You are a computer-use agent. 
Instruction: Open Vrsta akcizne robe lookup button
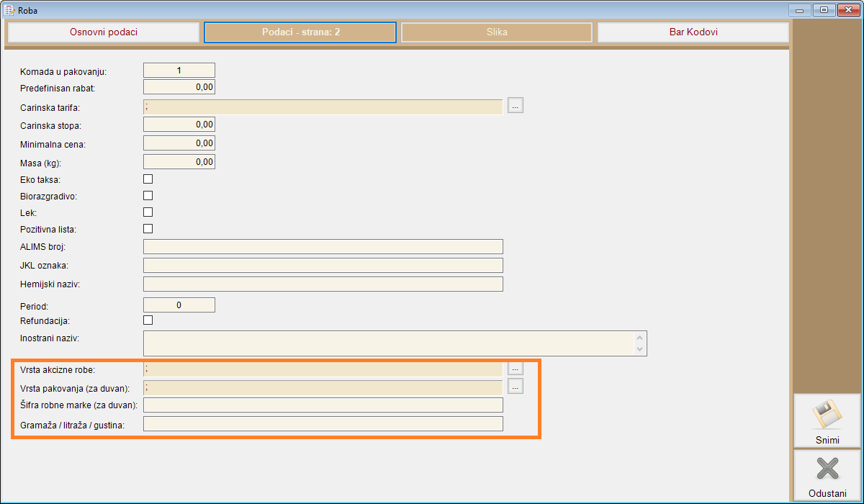point(515,368)
